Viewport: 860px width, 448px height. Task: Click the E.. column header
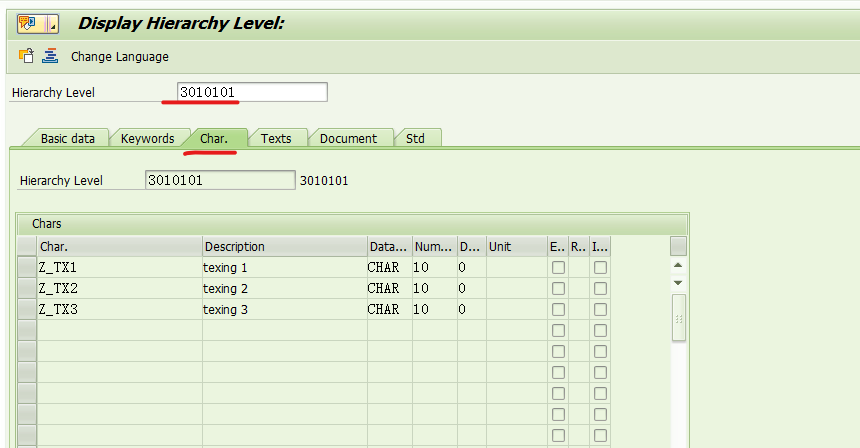[558, 246]
